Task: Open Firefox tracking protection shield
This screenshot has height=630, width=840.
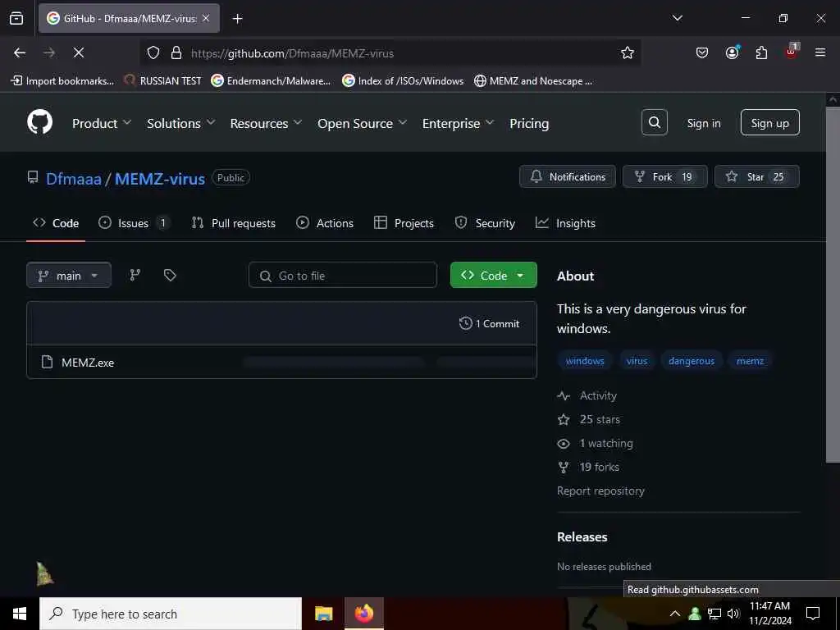Action: coord(153,52)
